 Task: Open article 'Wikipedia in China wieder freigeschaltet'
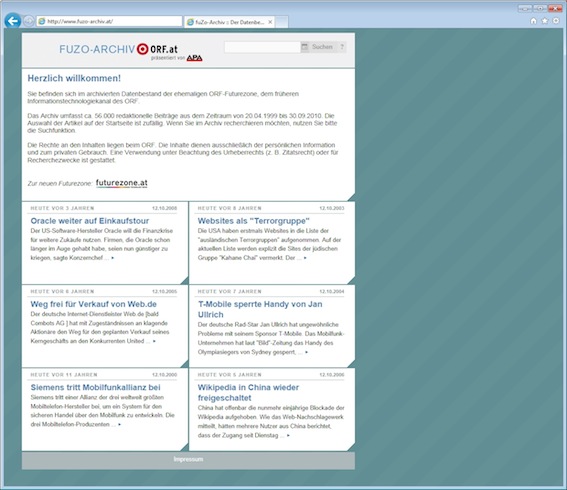(248, 392)
